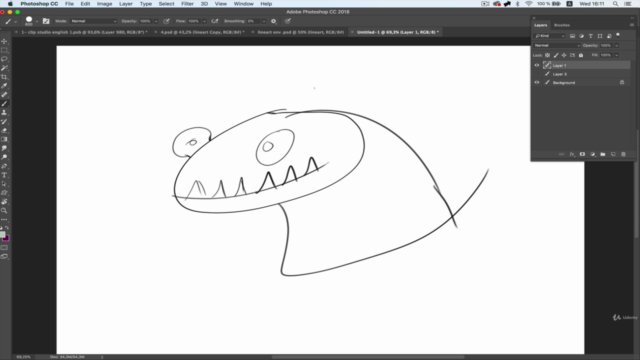Select the Lasso tool

click(x=4, y=59)
